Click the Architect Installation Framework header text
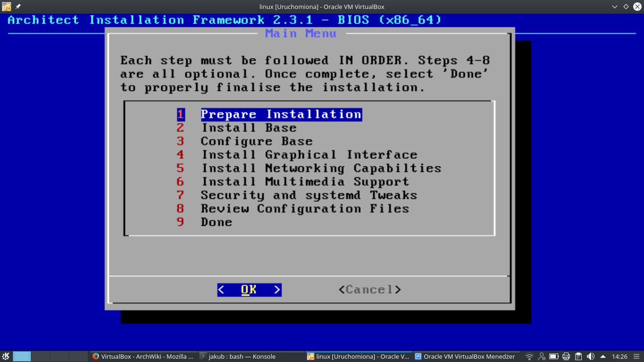The height and width of the screenshot is (362, 644). [225, 20]
